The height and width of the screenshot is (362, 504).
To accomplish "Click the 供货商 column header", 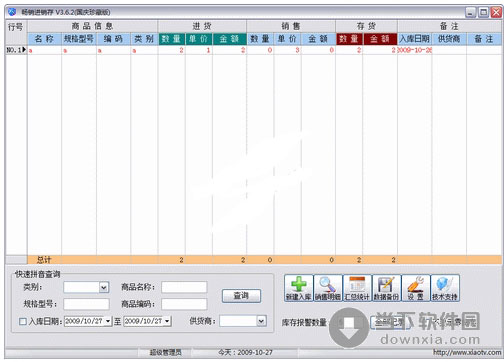I will click(x=449, y=39).
